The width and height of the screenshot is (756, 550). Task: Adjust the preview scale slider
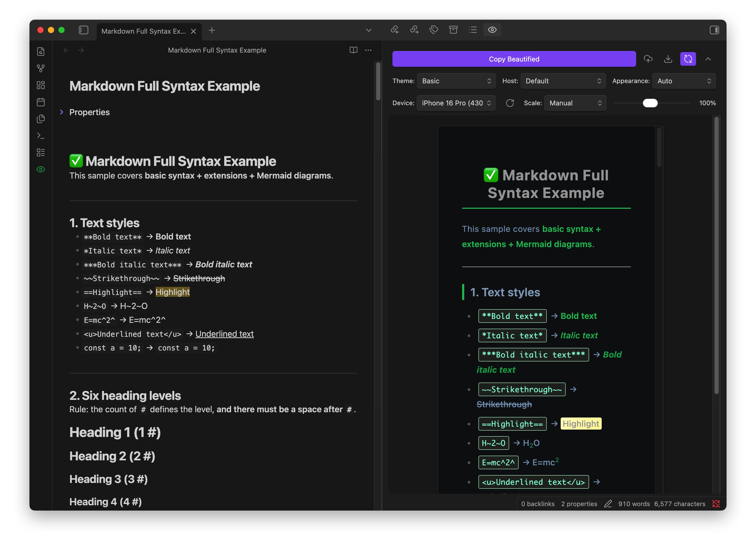(650, 103)
